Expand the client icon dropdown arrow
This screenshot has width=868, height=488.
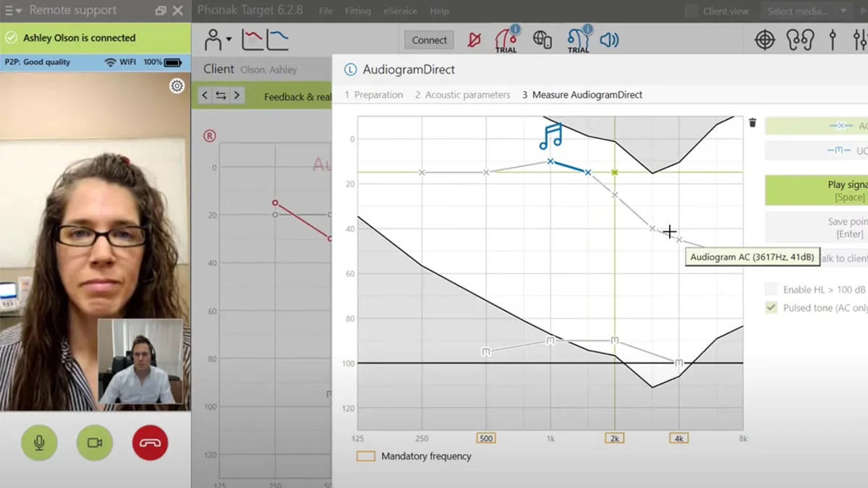click(229, 40)
